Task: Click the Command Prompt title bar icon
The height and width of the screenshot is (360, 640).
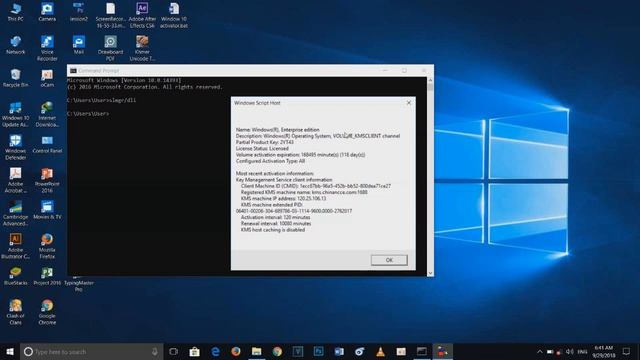Action: (x=73, y=71)
